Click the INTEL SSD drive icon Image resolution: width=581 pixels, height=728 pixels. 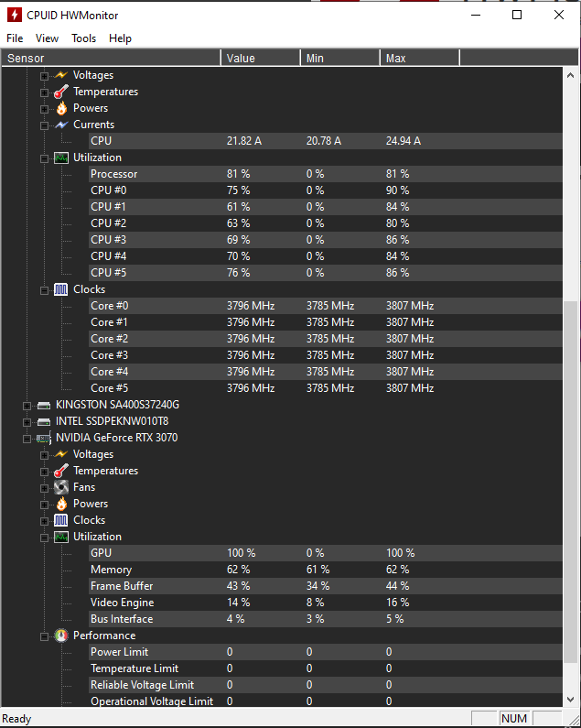44,421
